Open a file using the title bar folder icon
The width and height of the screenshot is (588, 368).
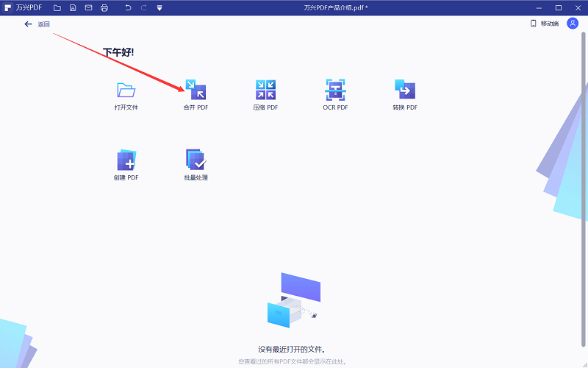57,7
